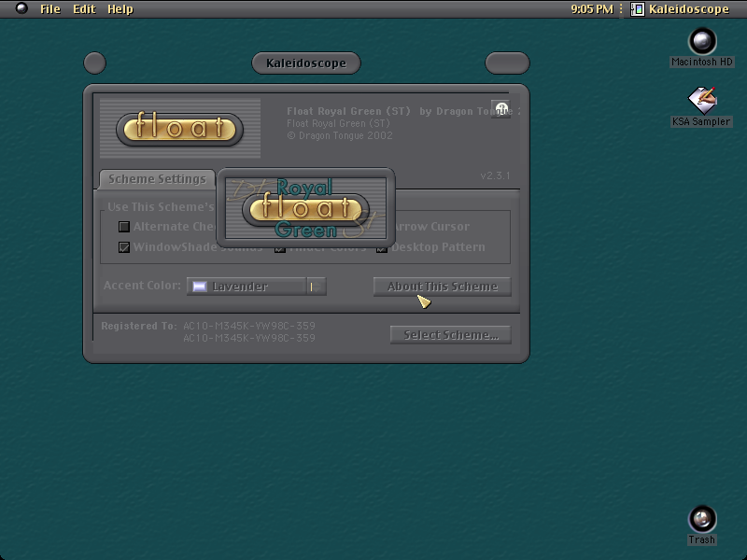Open the Apple menu
Viewport: 747px width, 560px height.
[21, 8]
